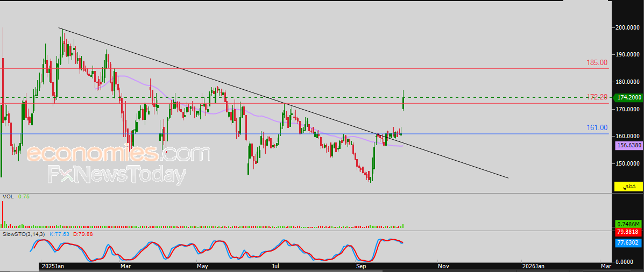Click the 172.20 price level label
Screen dimensions: 644x272
597,97
